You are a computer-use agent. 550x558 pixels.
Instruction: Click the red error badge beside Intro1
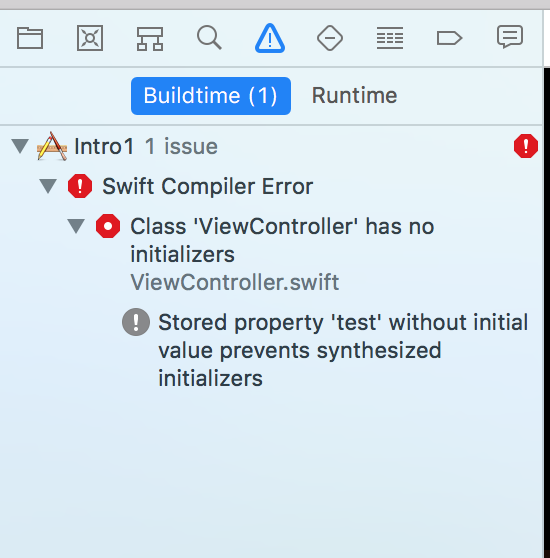(526, 146)
